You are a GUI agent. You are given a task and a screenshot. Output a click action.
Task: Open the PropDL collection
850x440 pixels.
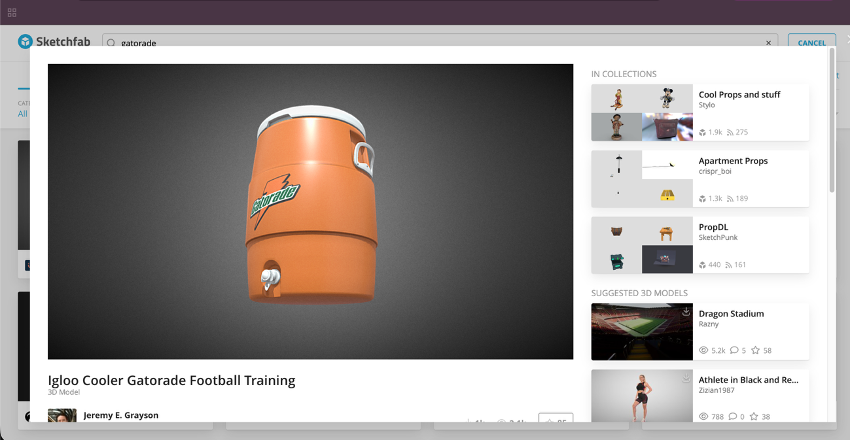point(713,227)
